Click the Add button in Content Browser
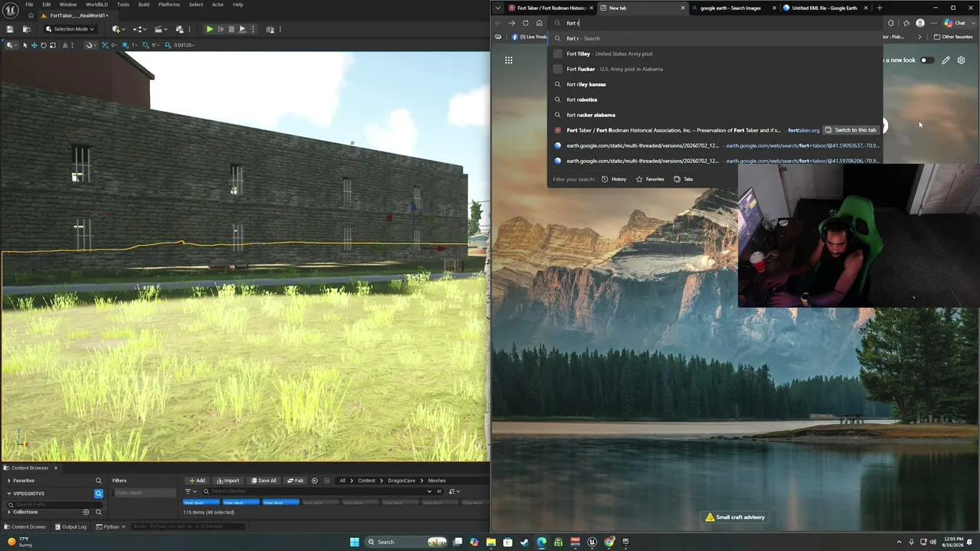 coord(197,481)
